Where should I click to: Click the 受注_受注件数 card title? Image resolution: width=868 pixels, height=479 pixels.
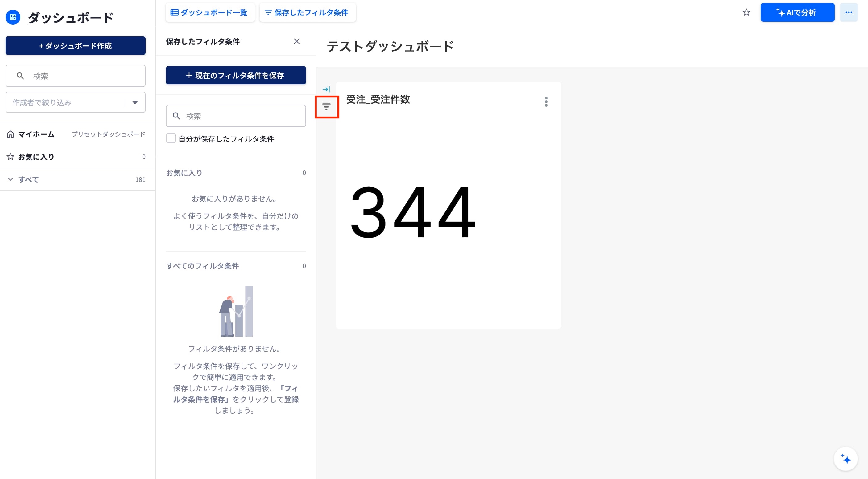pyautogui.click(x=378, y=100)
